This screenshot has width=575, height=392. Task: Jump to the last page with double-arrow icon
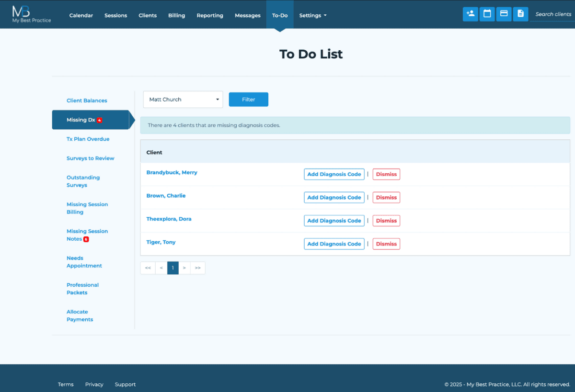197,268
